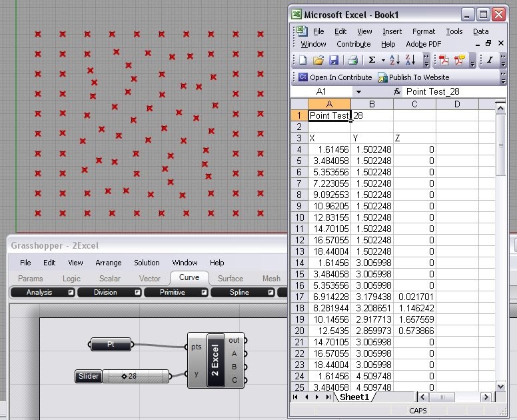Image resolution: width=517 pixels, height=420 pixels.
Task: Switch to the Vector tab in Grasshopper
Action: click(x=150, y=279)
